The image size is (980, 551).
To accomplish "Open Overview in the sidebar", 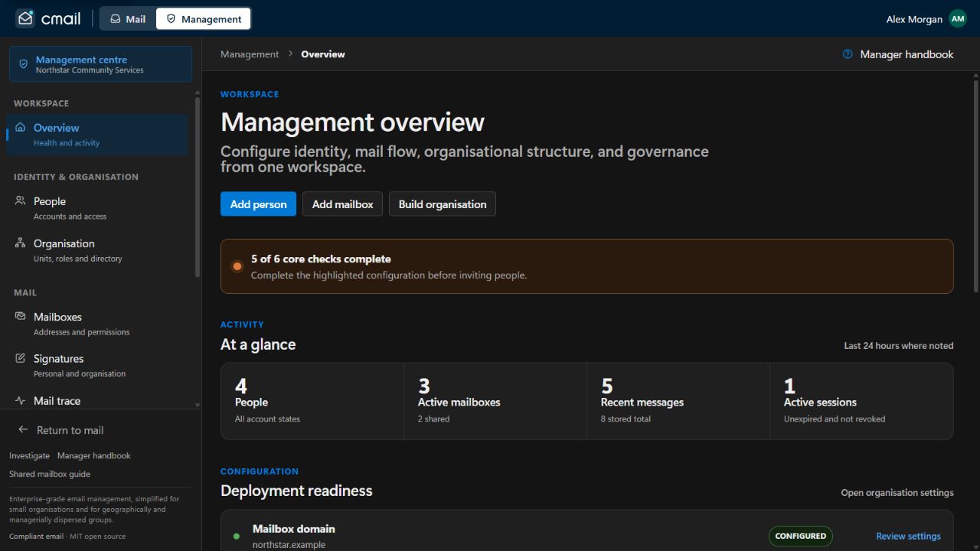I will [x=97, y=135].
